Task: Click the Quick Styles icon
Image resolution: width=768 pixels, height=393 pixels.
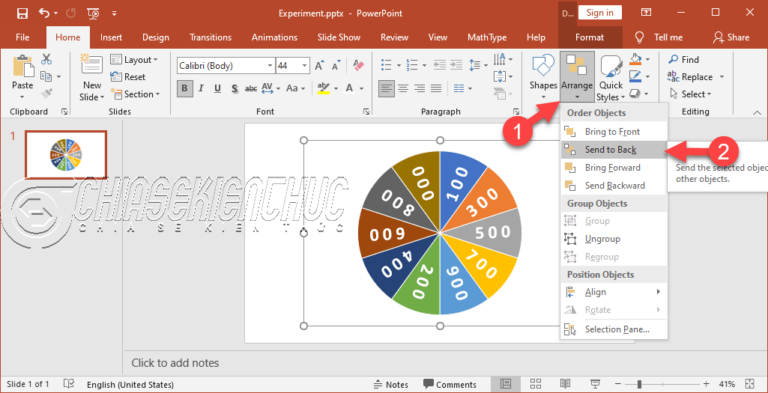Action: coord(611,66)
